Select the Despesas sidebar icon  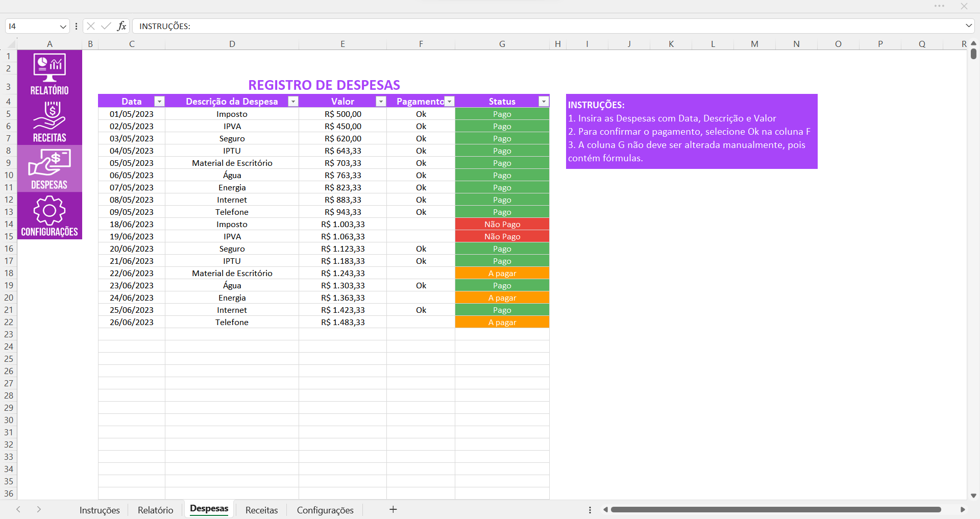[50, 168]
